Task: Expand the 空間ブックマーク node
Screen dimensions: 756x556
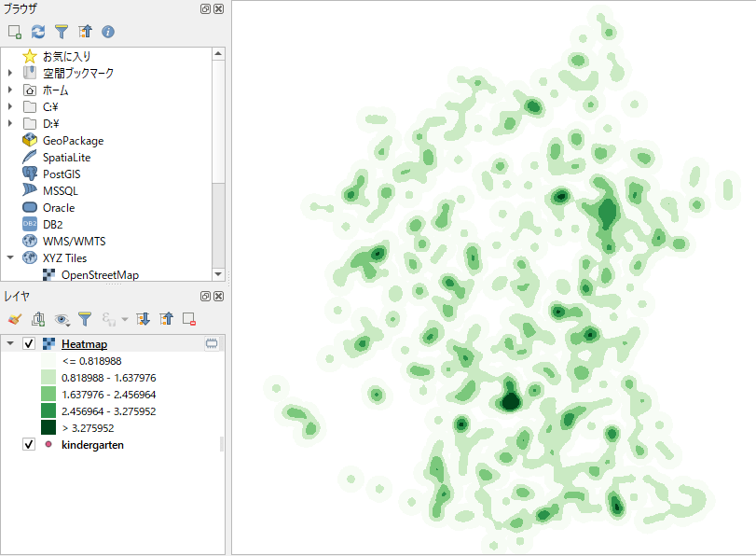Action: point(10,73)
